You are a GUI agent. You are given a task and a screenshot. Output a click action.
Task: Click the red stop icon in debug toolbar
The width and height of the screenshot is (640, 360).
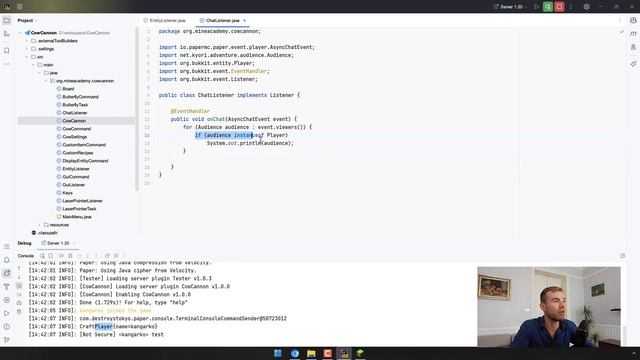tap(51, 256)
